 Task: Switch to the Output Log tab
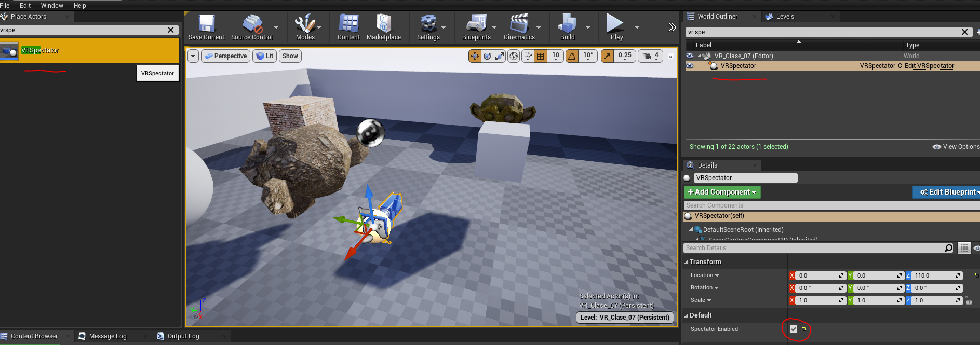tap(183, 336)
